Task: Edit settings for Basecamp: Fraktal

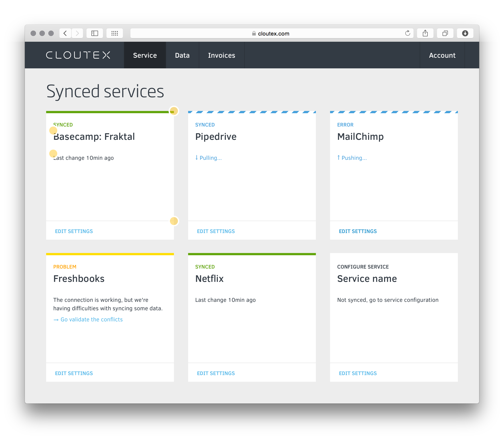Action: tap(74, 231)
